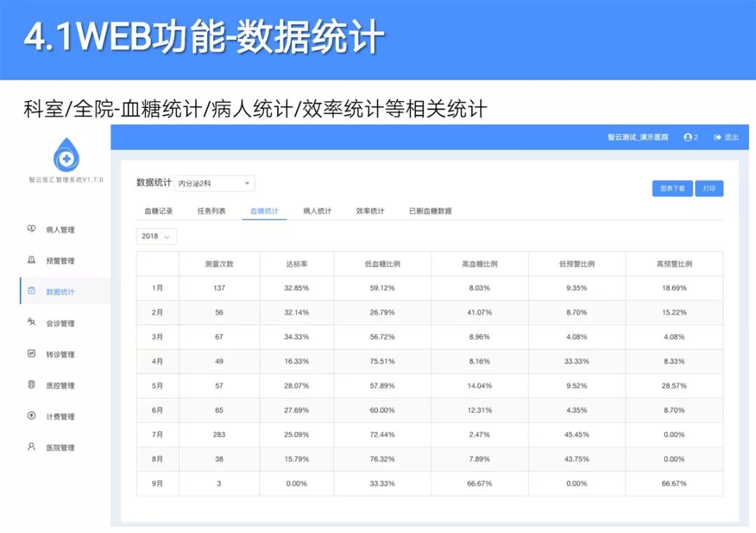Open the 医院管理 person icon
Image resolution: width=756 pixels, height=533 pixels.
click(31, 447)
